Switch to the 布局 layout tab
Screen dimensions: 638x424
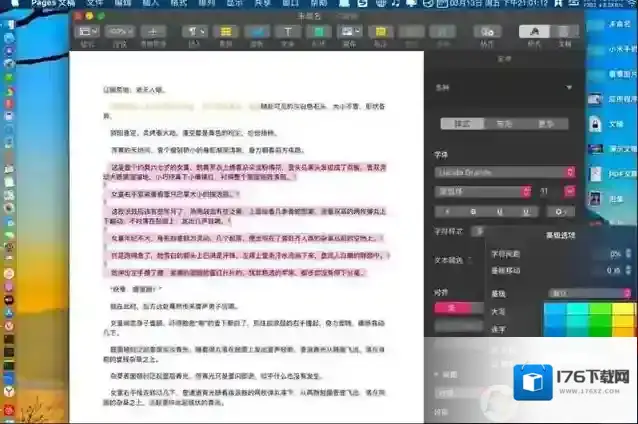504,124
